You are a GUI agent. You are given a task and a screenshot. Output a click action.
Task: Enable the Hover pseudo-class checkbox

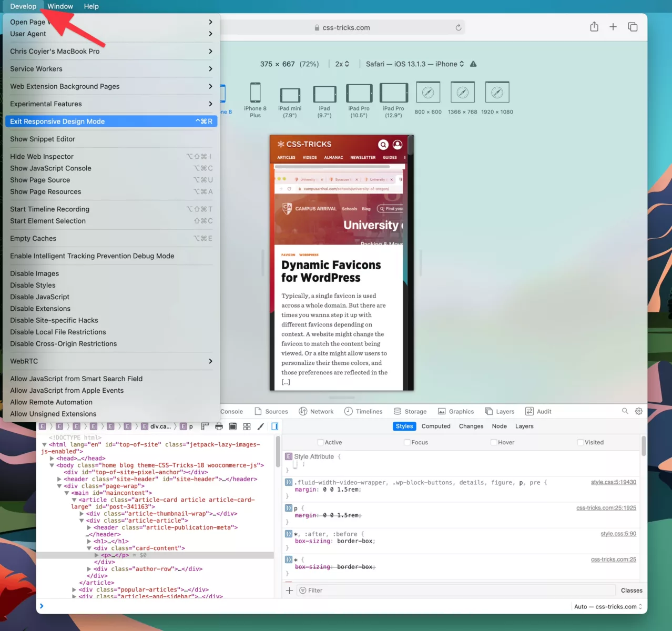(x=494, y=442)
